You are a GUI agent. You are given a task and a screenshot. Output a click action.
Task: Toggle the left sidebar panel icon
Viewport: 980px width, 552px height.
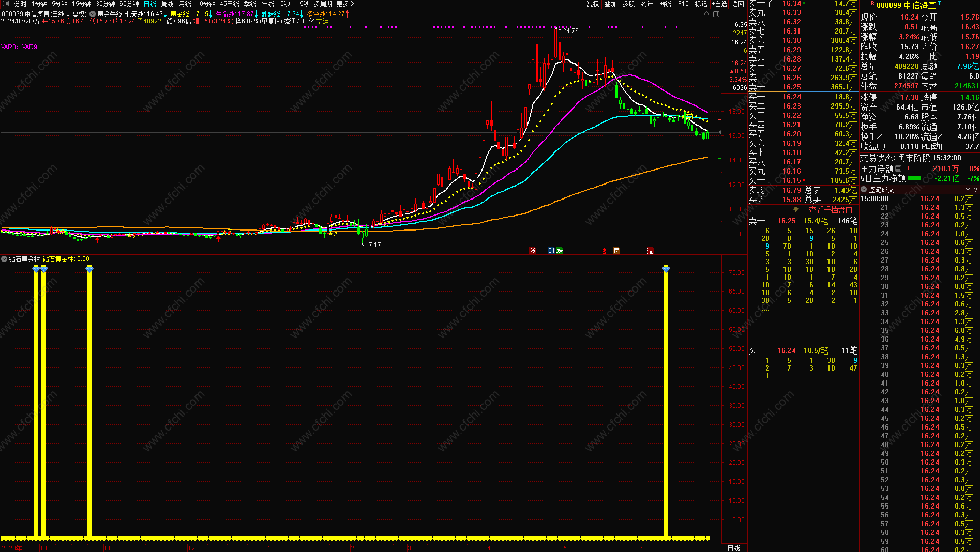(x=6, y=4)
